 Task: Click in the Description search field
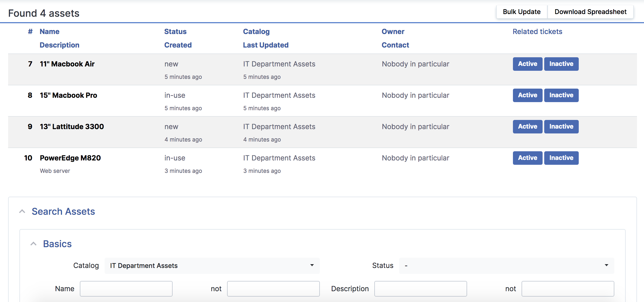tap(421, 288)
